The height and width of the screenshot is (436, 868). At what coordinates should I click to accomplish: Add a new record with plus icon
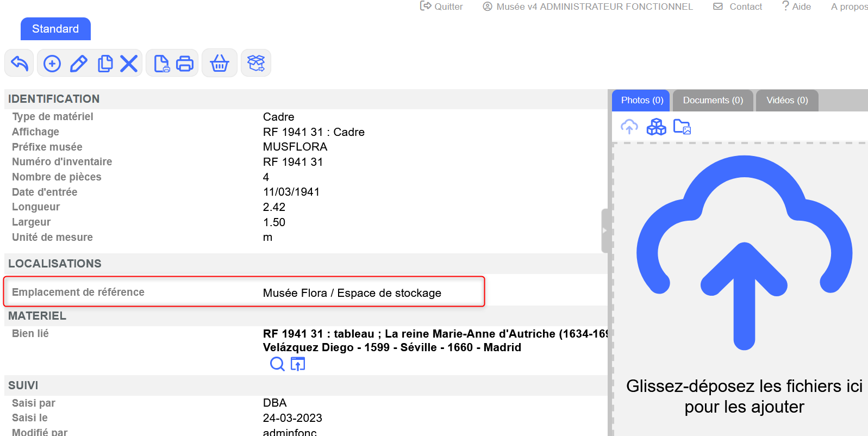tap(52, 64)
